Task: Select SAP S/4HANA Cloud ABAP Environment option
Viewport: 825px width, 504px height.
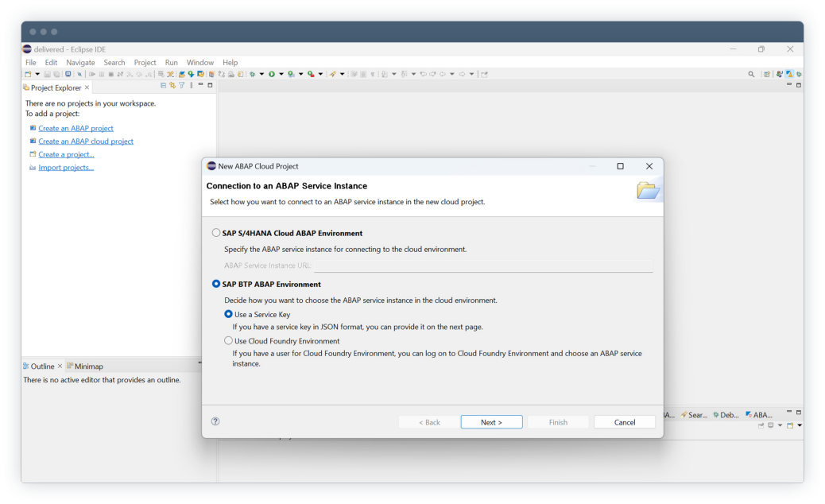Action: pyautogui.click(x=216, y=234)
